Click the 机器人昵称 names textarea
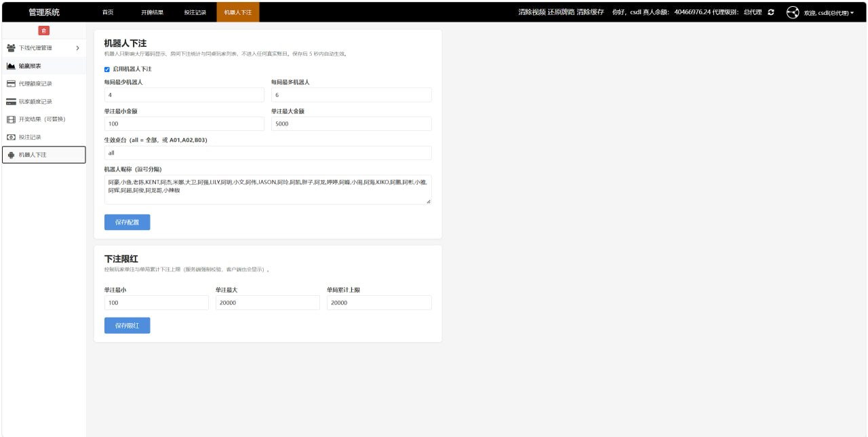This screenshot has width=868, height=437. coord(268,189)
